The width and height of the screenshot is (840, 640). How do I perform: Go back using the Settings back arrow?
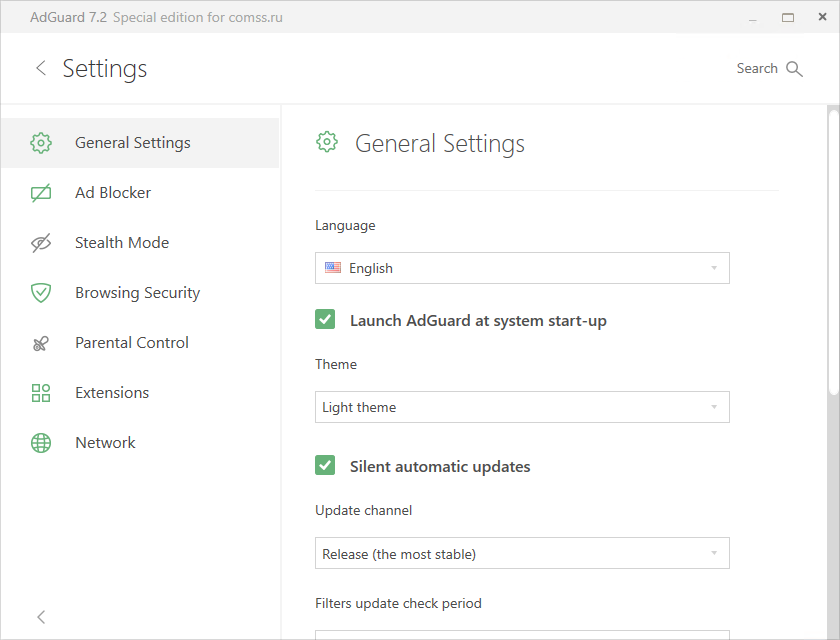(x=41, y=68)
